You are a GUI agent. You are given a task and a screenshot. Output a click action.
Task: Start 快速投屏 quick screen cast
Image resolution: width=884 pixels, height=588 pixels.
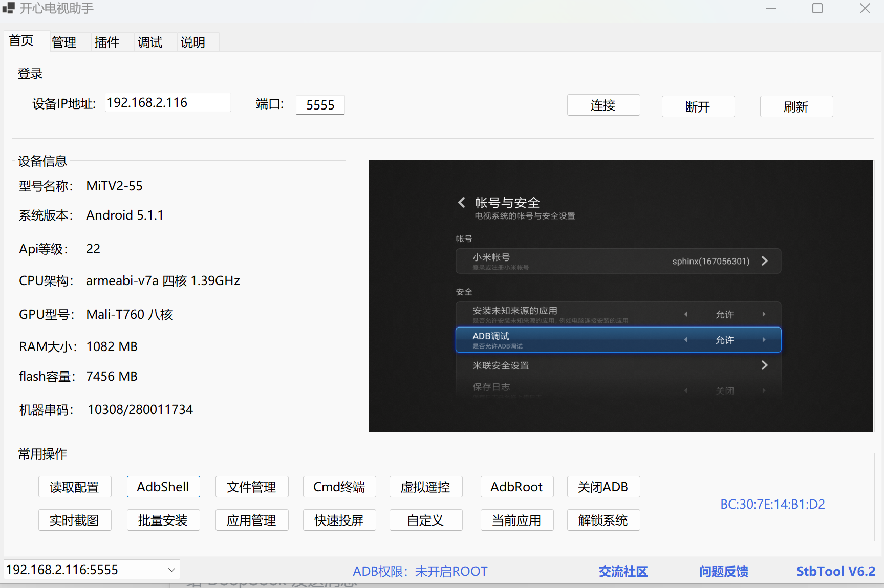(339, 520)
